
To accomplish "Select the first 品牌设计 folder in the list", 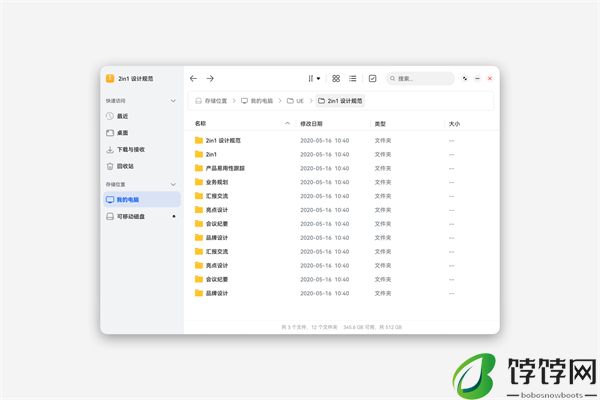I will (341, 238).
